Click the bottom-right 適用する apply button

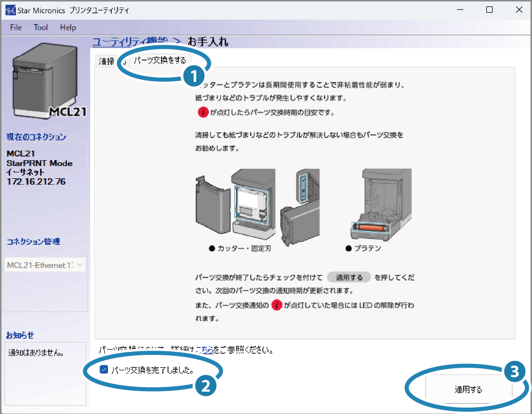[x=469, y=390]
